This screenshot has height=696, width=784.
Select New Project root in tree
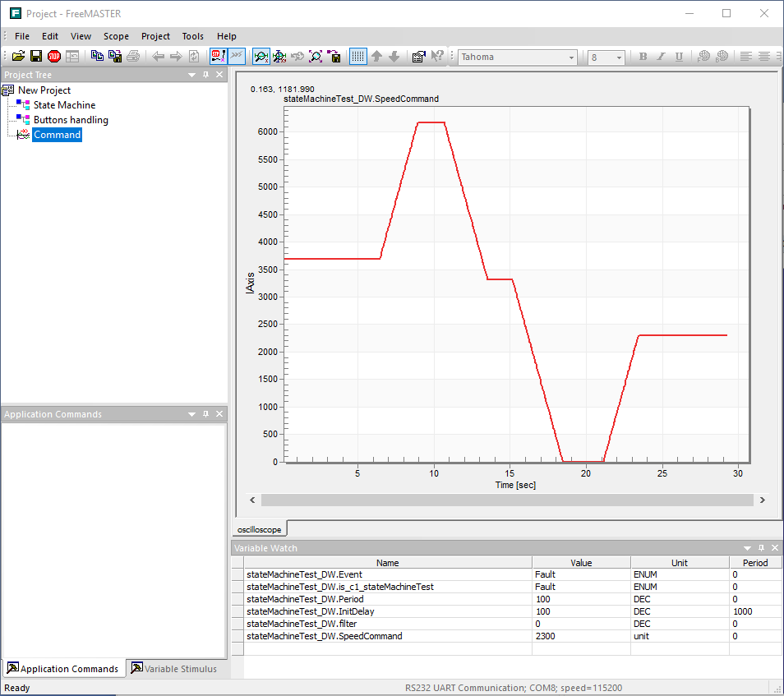(x=44, y=90)
